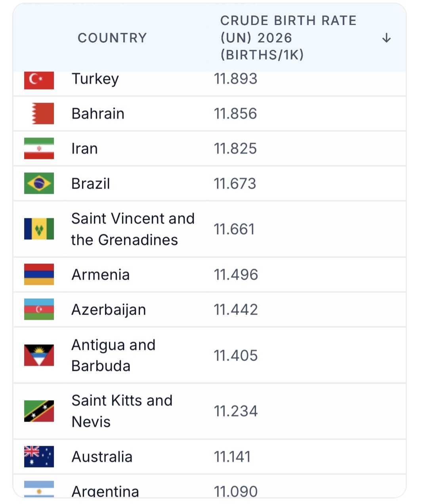The width and height of the screenshot is (445, 504).
Task: Click the Azerbaijan flag icon
Action: click(x=39, y=309)
